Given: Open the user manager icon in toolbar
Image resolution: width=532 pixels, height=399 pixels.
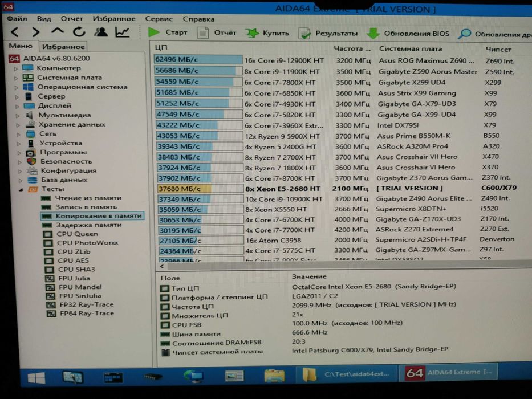Looking at the screenshot, I should click(x=101, y=32).
